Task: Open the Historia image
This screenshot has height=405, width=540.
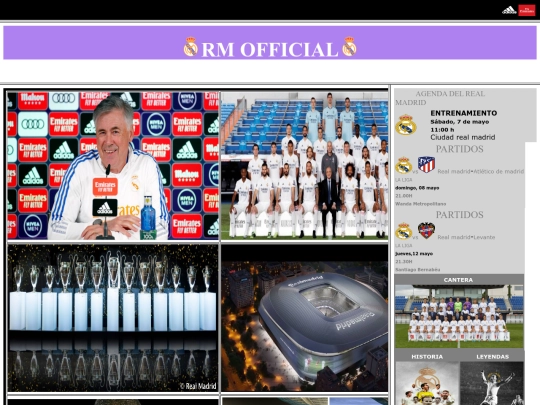Action: click(x=427, y=383)
